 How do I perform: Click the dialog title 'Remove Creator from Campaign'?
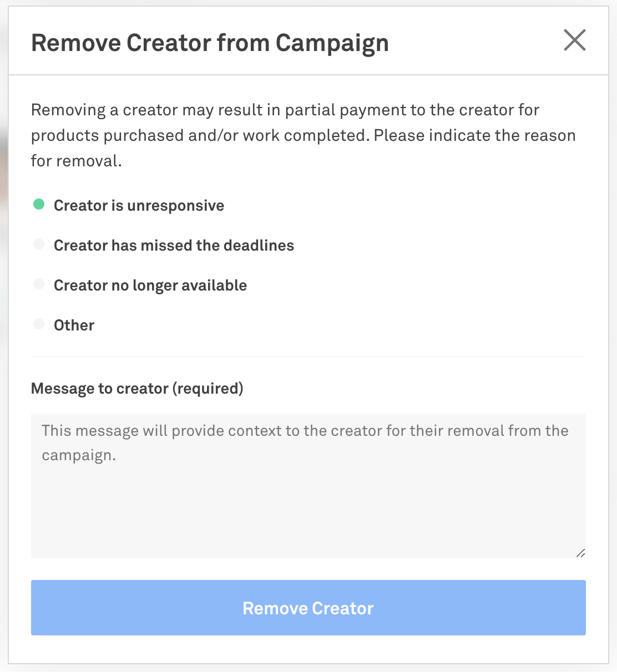pyautogui.click(x=210, y=42)
